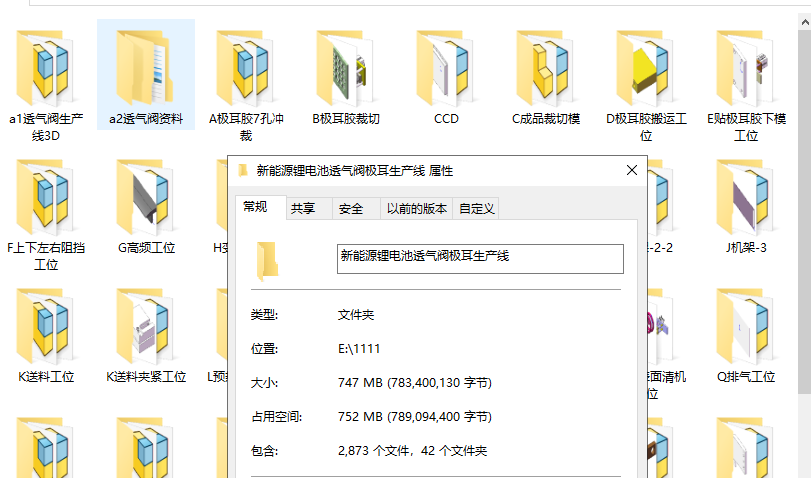
Task: Click the Q排气工位 folder name label
Action: tap(746, 377)
